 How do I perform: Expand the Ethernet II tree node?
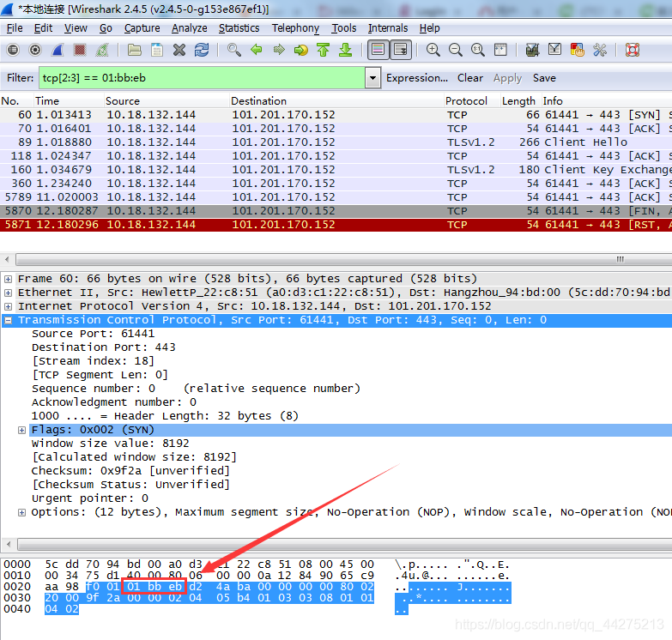pos(8,293)
